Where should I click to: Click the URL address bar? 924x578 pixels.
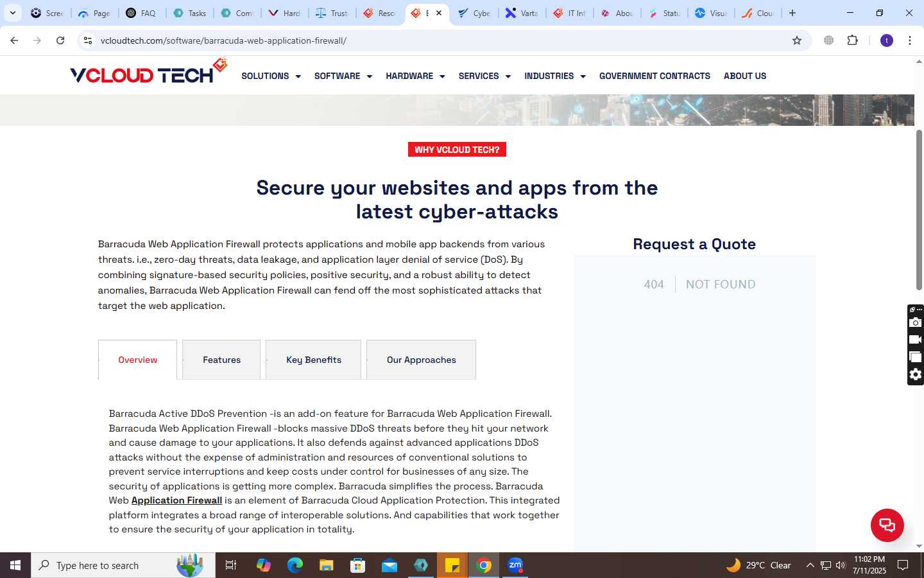[x=443, y=40]
